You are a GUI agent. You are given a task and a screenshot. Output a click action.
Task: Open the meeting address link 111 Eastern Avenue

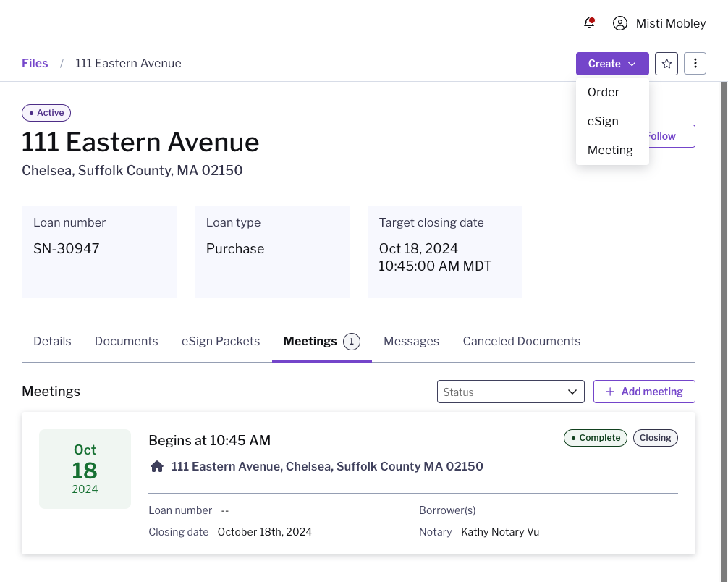click(327, 466)
